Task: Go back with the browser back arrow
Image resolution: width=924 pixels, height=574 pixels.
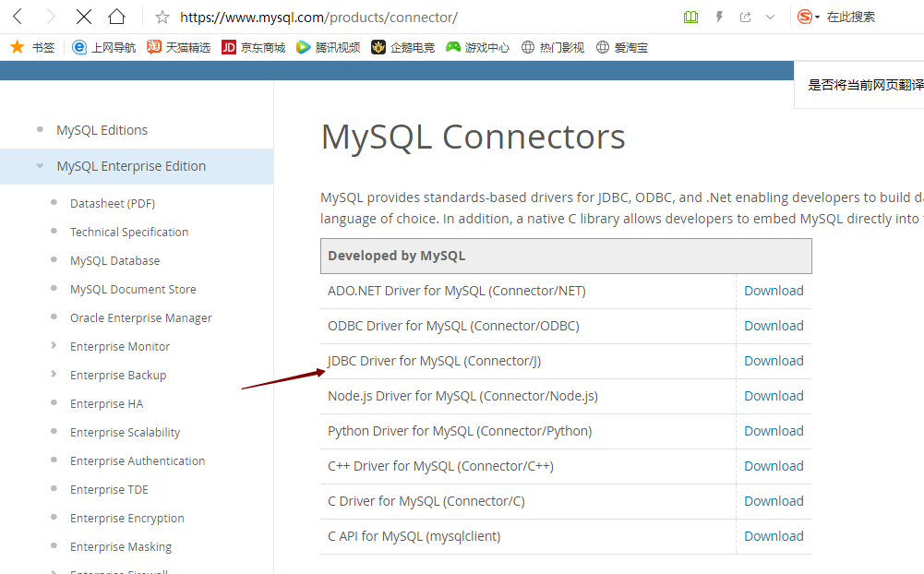Action: tap(18, 17)
